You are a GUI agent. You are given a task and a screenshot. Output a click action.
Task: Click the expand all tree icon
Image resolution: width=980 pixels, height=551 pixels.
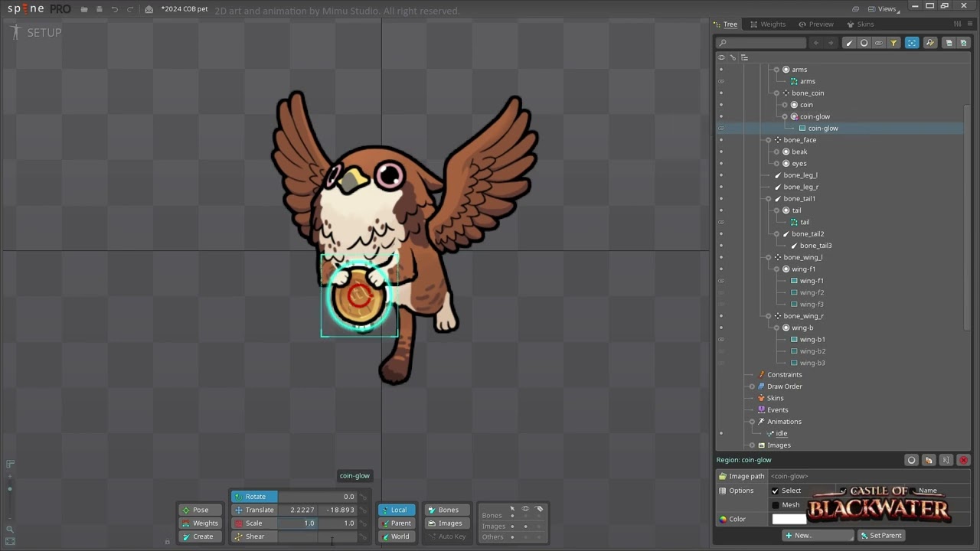(x=963, y=43)
